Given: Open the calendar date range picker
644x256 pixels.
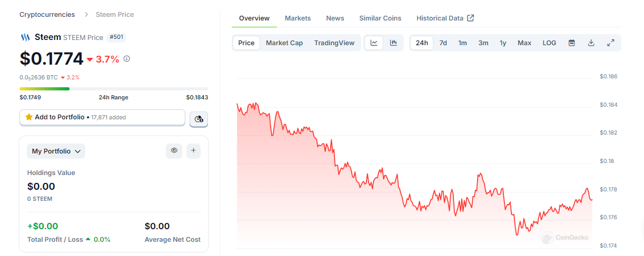Looking at the screenshot, I should coord(571,43).
